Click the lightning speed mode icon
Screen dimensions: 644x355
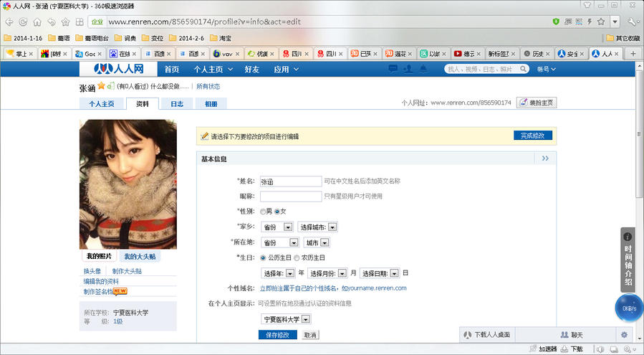(590, 22)
